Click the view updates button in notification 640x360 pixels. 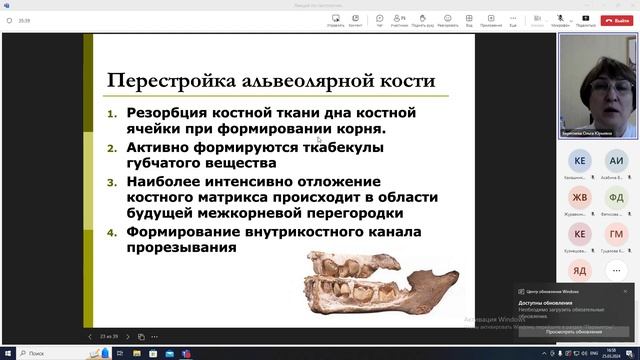click(x=573, y=332)
